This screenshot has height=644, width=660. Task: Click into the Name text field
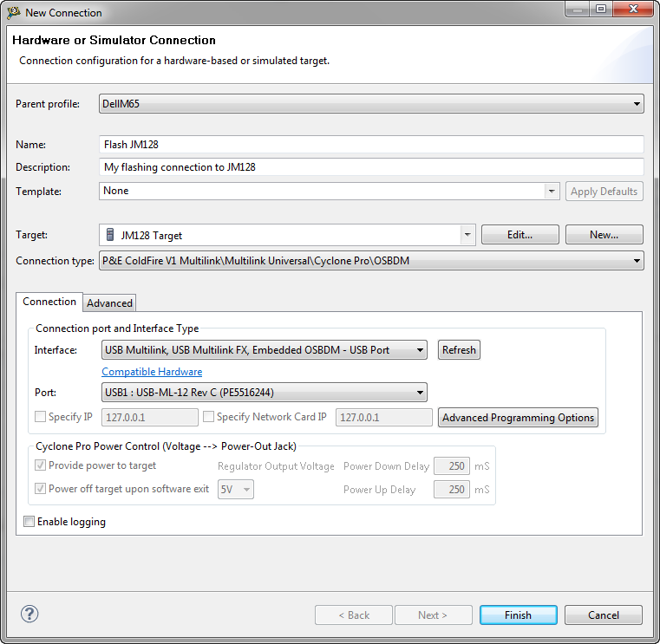371,145
